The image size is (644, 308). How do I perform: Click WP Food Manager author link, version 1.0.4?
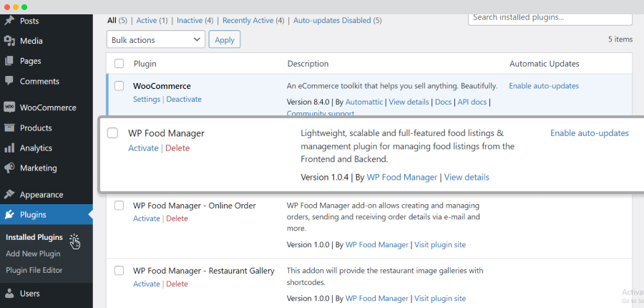point(402,177)
